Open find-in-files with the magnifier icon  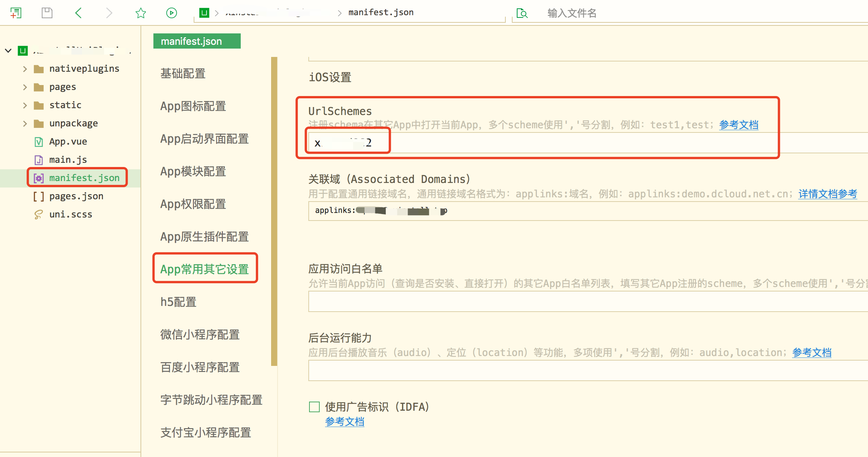522,13
